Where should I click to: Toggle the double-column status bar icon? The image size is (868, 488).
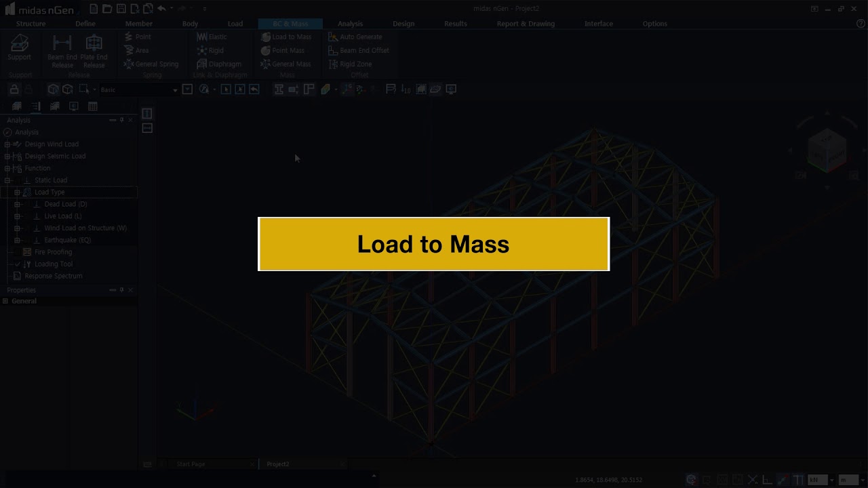(x=797, y=480)
